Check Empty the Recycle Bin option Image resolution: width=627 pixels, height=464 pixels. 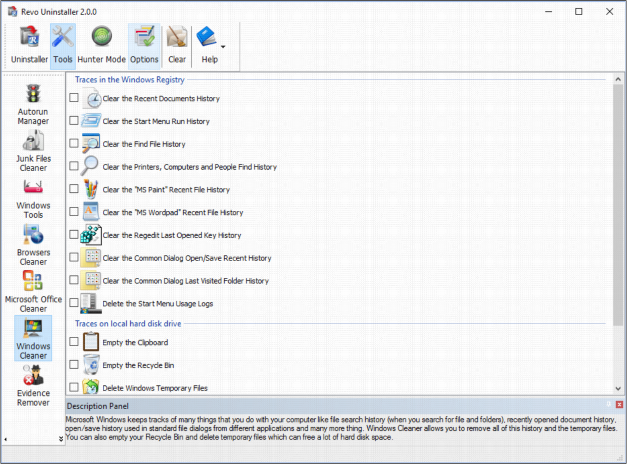[x=74, y=364]
